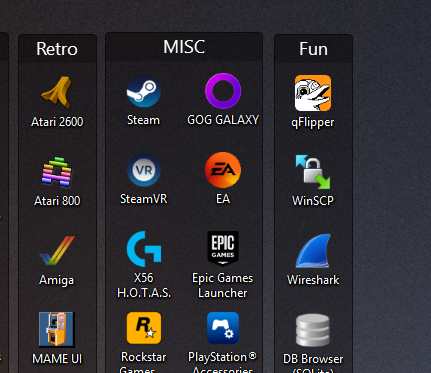Click the "Amiga" label text
431x373 pixels.
(57, 280)
